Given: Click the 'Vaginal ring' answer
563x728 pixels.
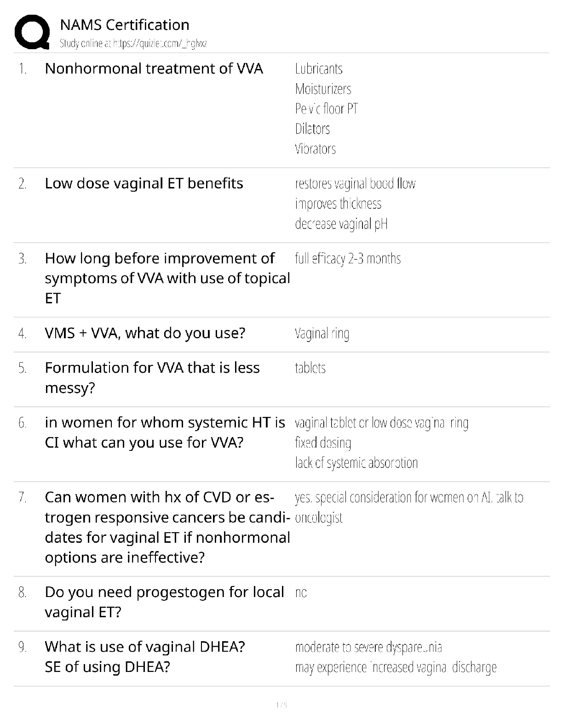Looking at the screenshot, I should (322, 334).
